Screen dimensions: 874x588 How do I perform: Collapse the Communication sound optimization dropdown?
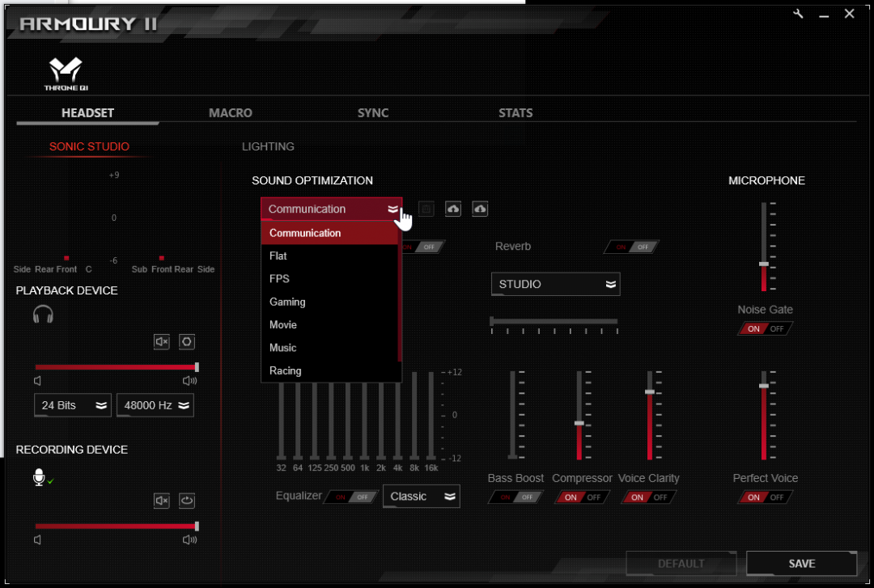331,209
